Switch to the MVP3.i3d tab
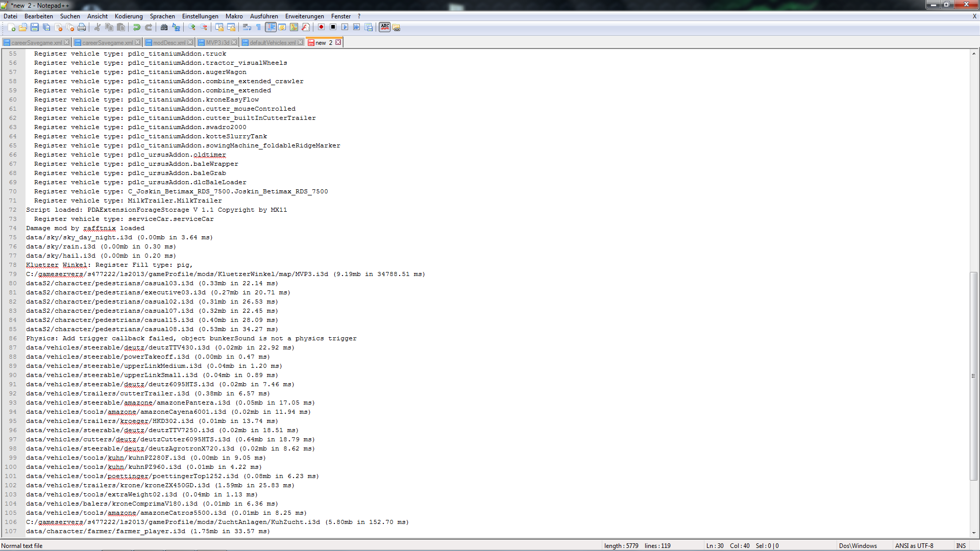 click(x=217, y=43)
